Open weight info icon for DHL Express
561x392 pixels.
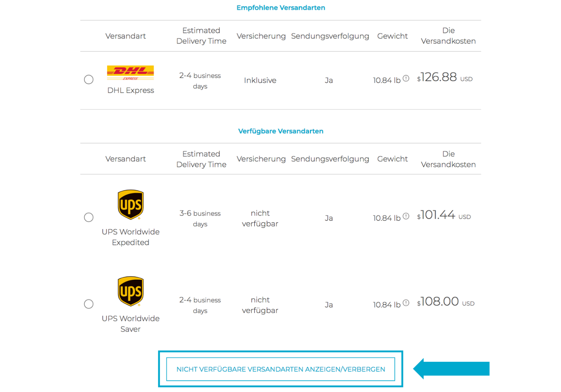[406, 78]
